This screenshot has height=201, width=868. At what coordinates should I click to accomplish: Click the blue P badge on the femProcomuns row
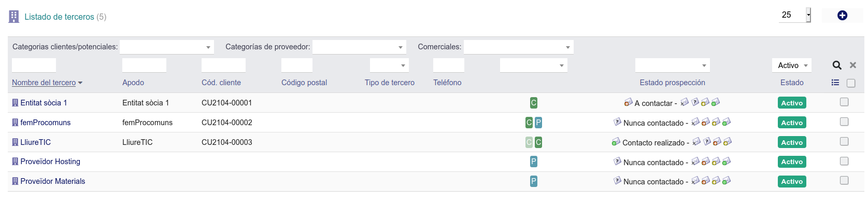[538, 123]
